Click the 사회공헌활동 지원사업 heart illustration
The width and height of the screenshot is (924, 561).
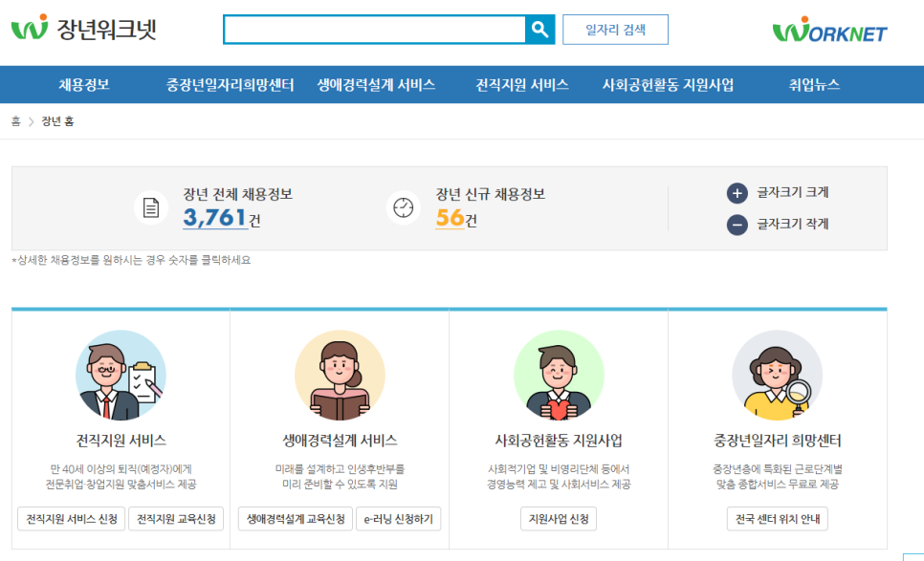(x=559, y=375)
